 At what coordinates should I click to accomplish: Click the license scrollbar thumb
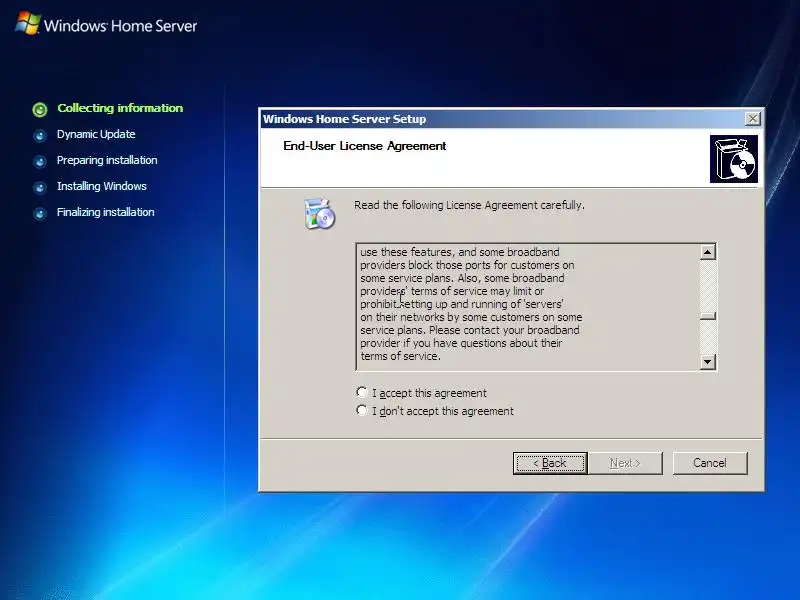pos(708,316)
